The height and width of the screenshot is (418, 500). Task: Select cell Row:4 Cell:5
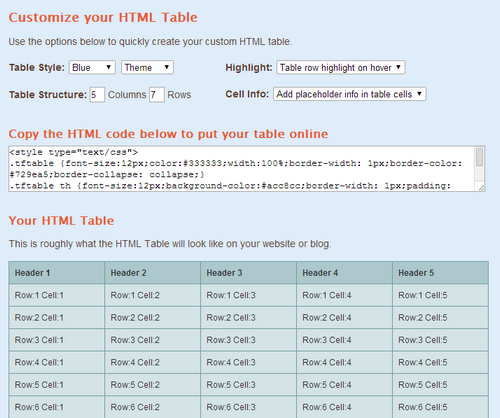(x=441, y=362)
